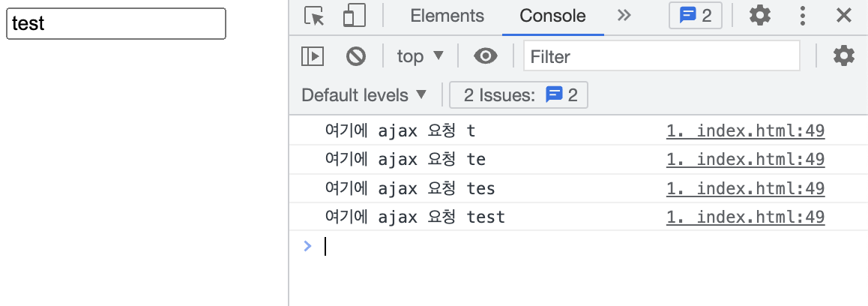This screenshot has height=306, width=868.
Task: Click the page text input containing 'test'
Action: (x=115, y=23)
